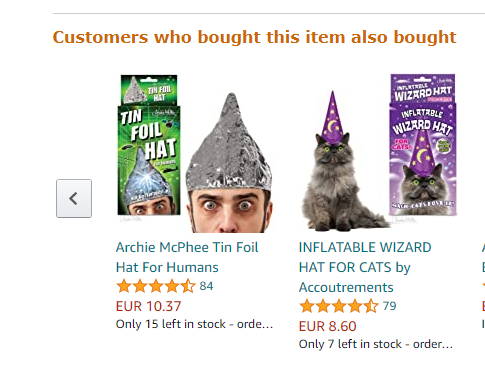
Task: Open the 84 customer reviews link
Action: pos(206,286)
